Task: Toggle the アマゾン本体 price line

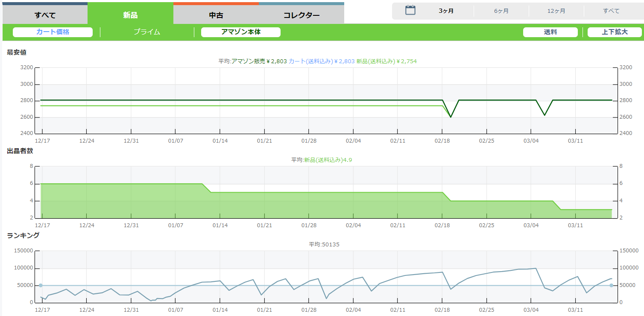Action: [x=240, y=32]
